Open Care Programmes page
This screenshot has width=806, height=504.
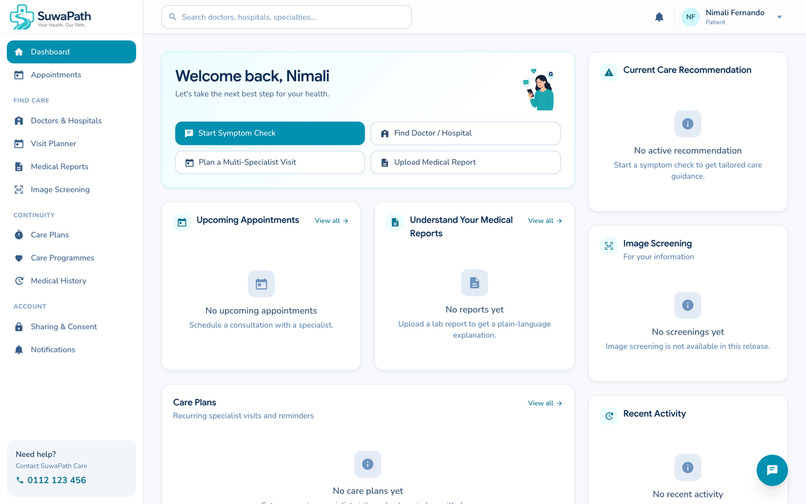pyautogui.click(x=71, y=258)
